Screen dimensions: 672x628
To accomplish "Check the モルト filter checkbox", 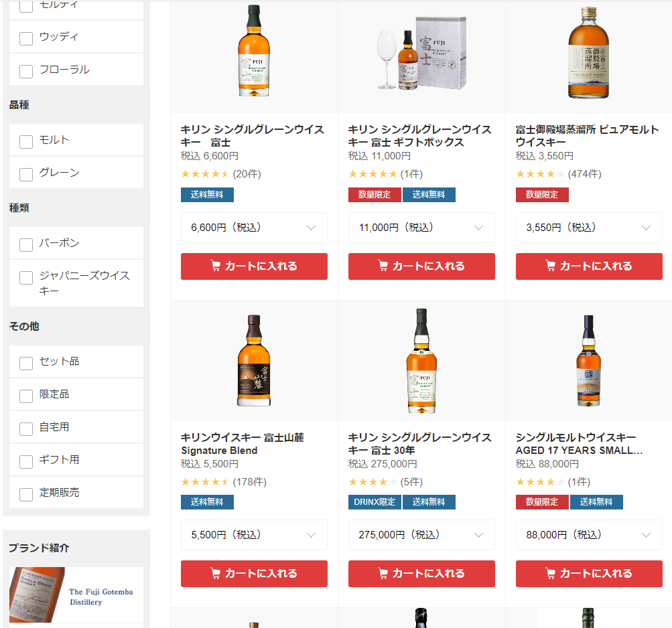I will pos(26,141).
